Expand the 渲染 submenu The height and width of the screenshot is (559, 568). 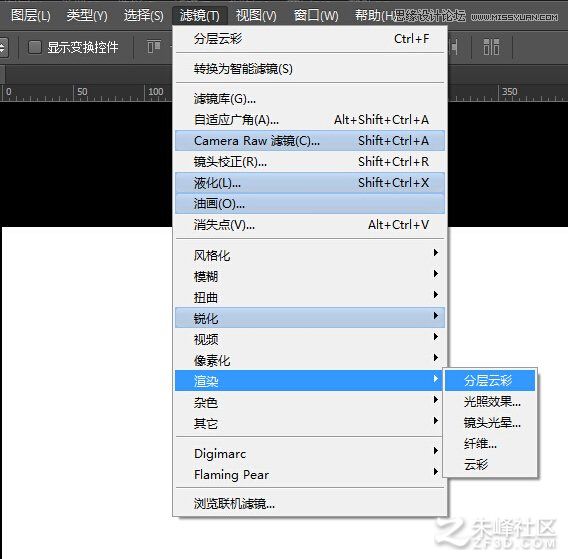point(310,381)
